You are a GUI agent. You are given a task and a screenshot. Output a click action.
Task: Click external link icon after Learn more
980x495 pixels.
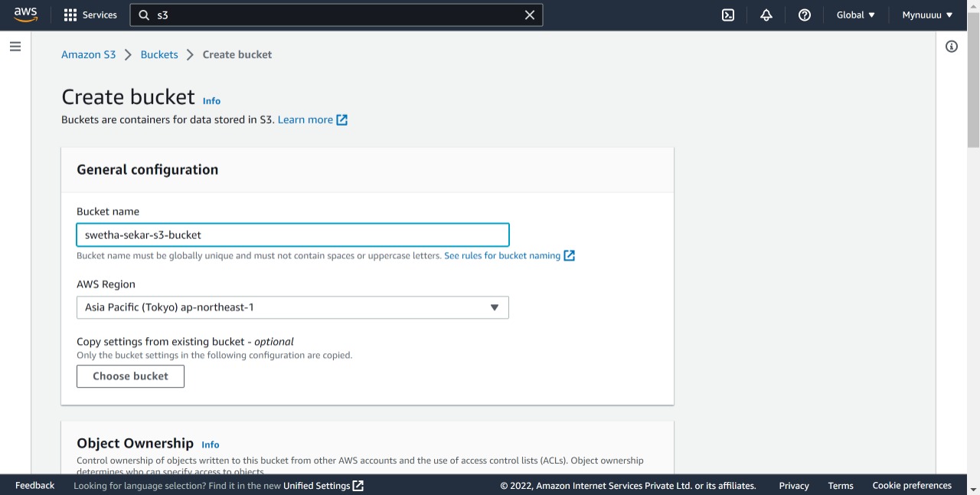[342, 120]
